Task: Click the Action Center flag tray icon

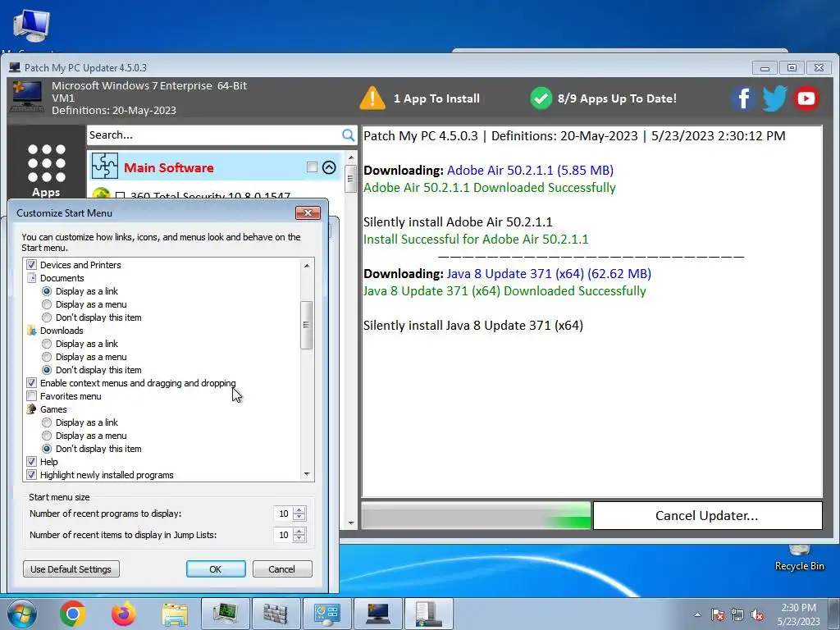Action: 718,614
